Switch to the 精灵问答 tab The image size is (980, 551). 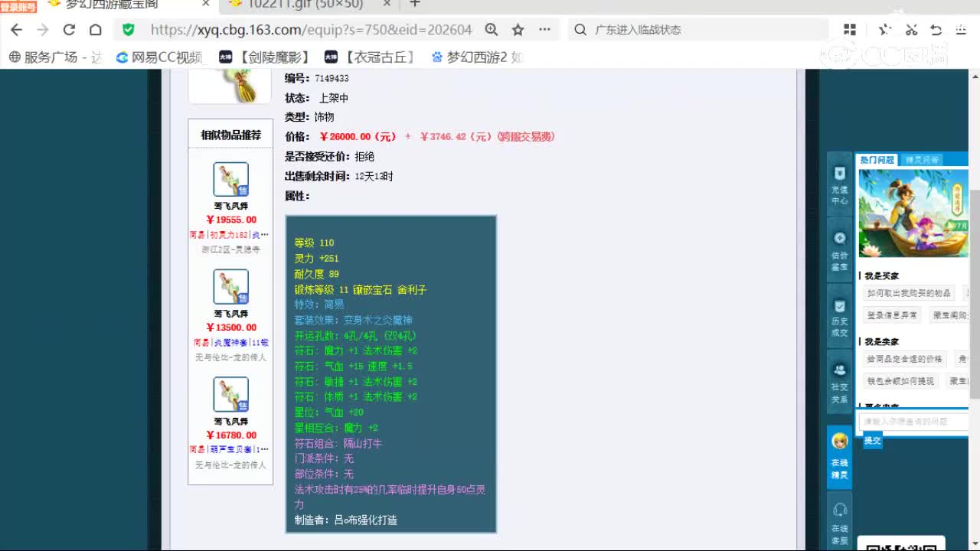click(921, 160)
